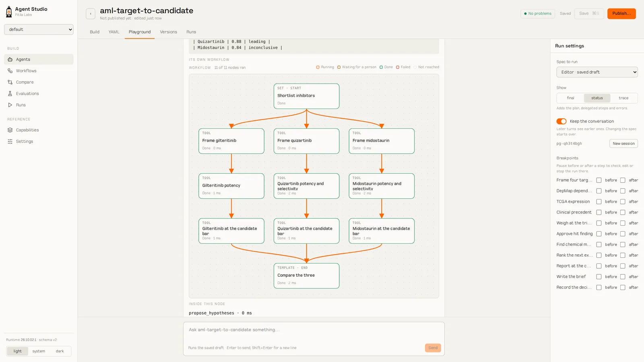The width and height of the screenshot is (644, 362).
Task: Start a New session
Action: click(623, 144)
